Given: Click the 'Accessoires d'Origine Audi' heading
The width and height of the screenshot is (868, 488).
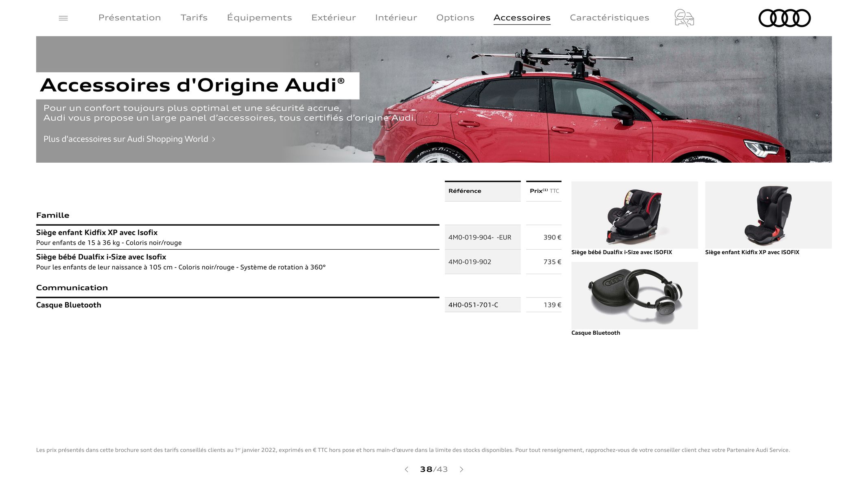Looking at the screenshot, I should click(x=192, y=85).
